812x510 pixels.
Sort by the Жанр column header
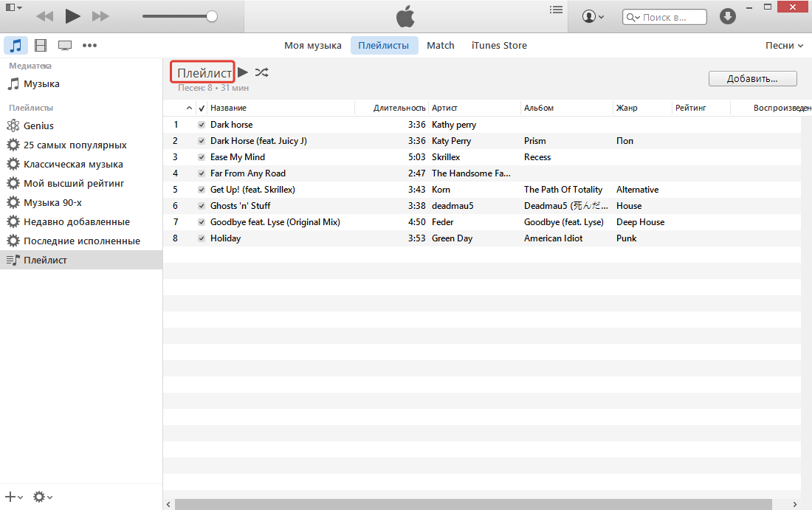click(x=642, y=108)
